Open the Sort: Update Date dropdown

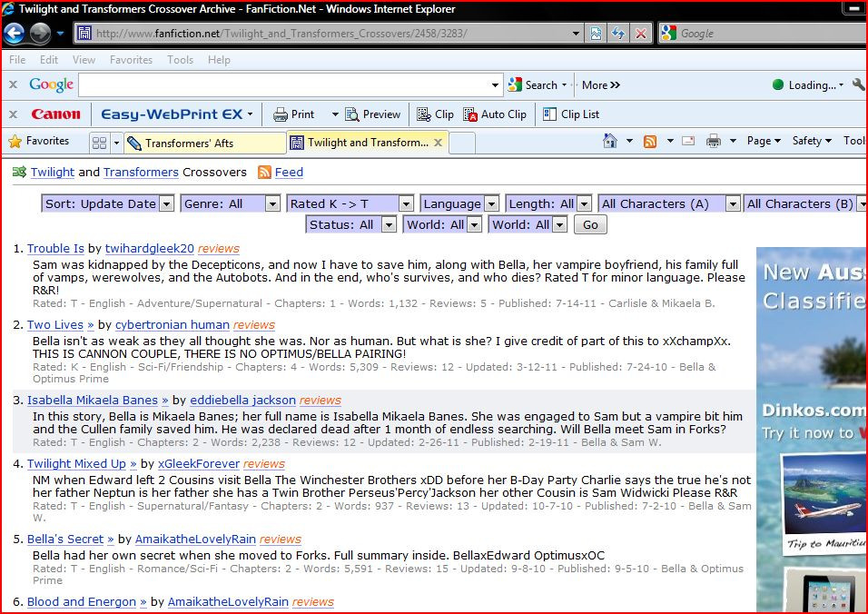coord(108,203)
